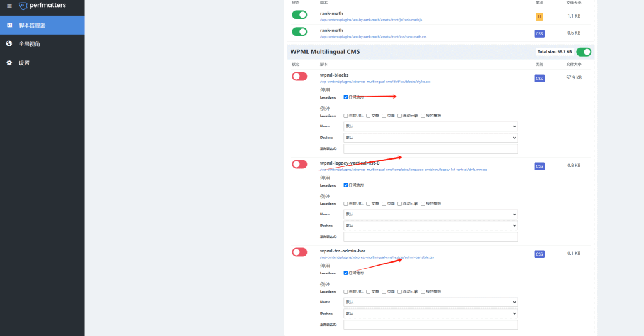The height and width of the screenshot is (336, 644).
Task: Open 脚本管理器 menu item
Action: (42, 25)
